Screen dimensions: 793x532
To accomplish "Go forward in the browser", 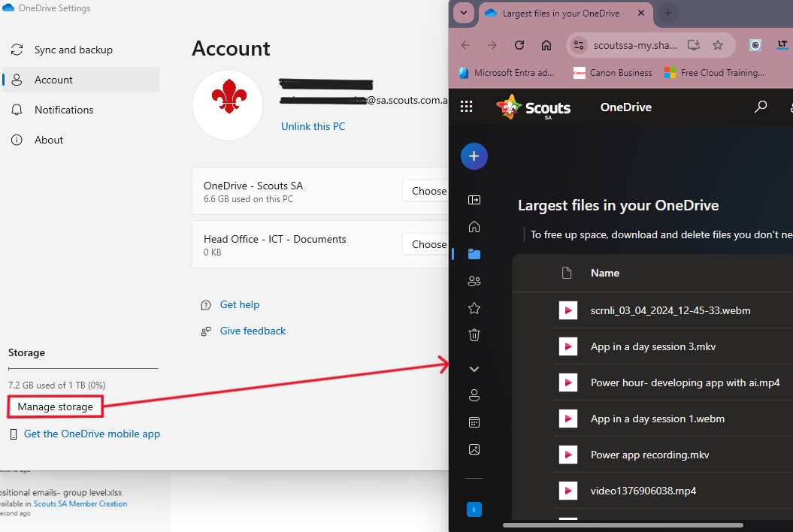I will pyautogui.click(x=492, y=45).
